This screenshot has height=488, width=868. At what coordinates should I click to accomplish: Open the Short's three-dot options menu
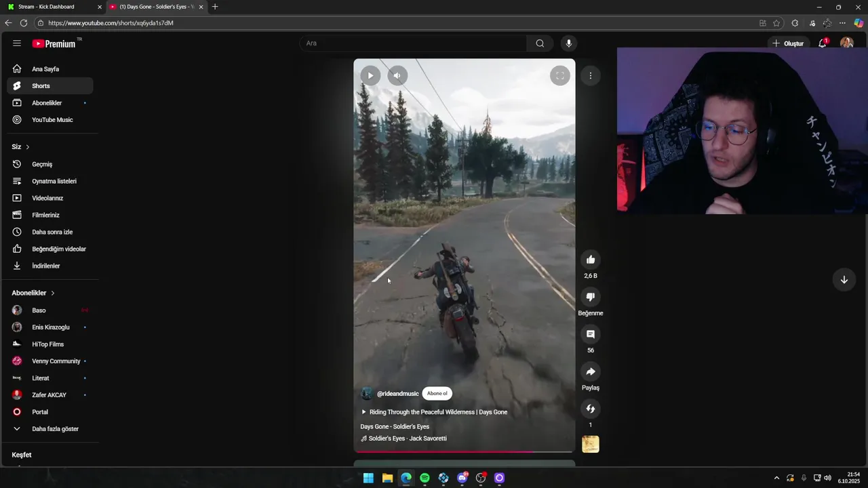click(591, 76)
